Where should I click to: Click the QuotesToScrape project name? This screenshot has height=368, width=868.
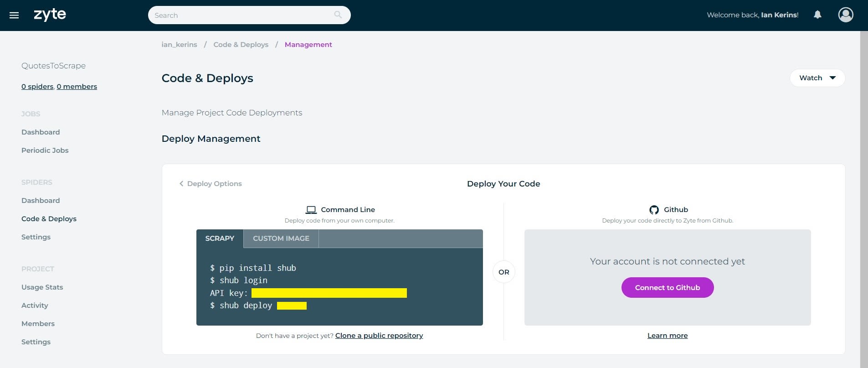[x=53, y=66]
